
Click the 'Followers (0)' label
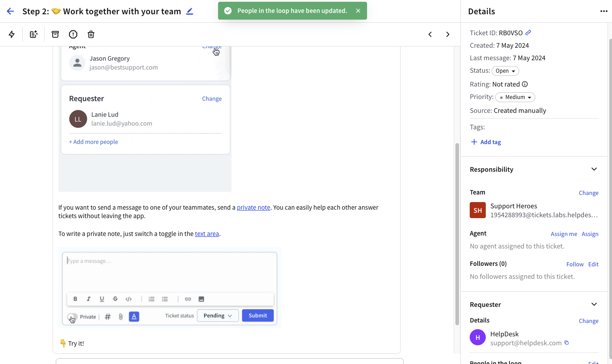tap(488, 264)
